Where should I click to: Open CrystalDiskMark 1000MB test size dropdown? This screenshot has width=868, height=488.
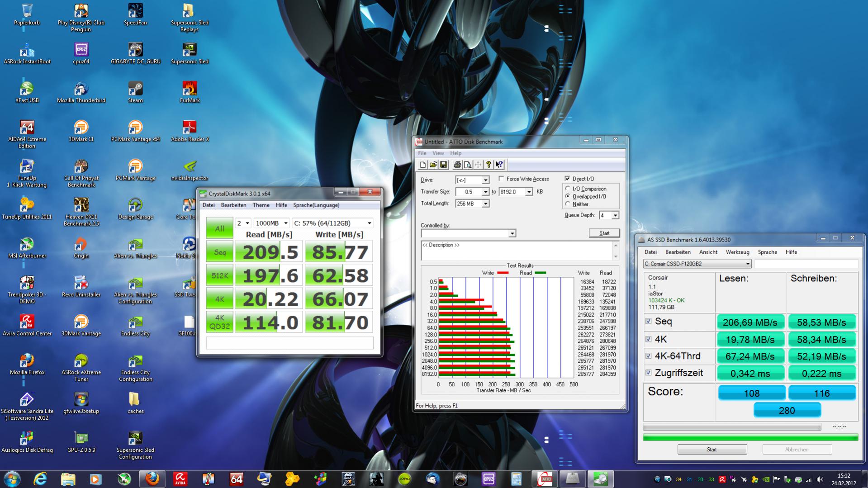click(271, 223)
